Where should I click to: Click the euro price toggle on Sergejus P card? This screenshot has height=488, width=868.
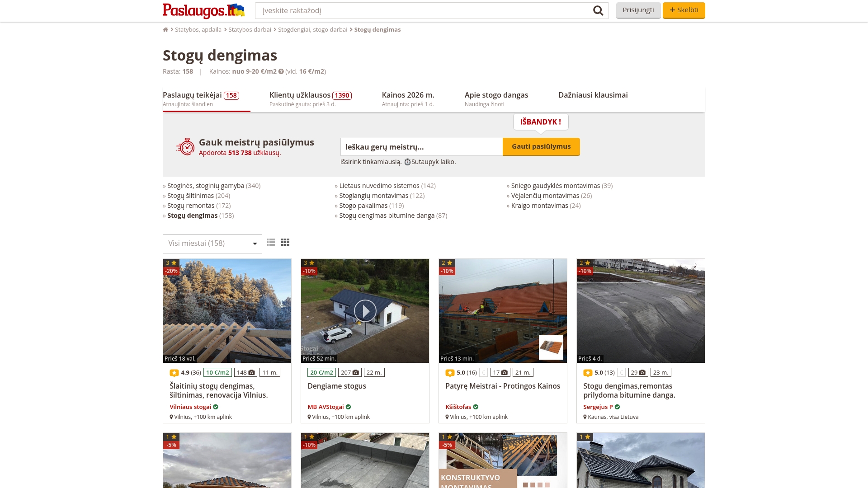click(x=621, y=372)
